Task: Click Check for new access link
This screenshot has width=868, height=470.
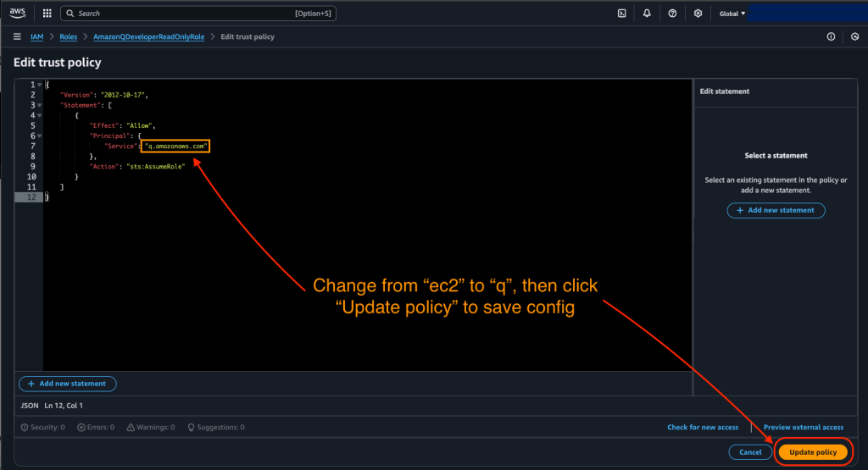Action: click(703, 428)
